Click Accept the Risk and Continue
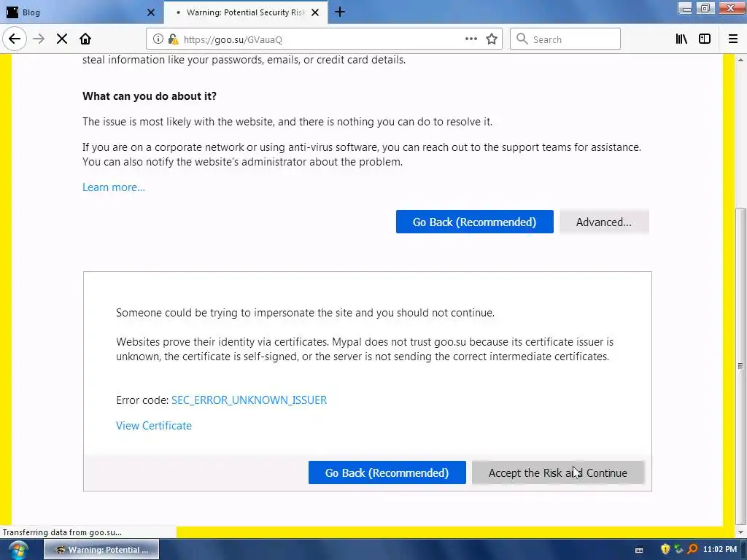 point(558,472)
